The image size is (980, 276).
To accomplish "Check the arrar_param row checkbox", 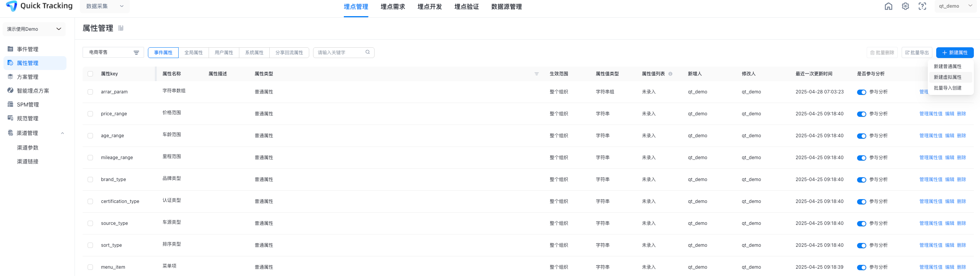I will [90, 92].
